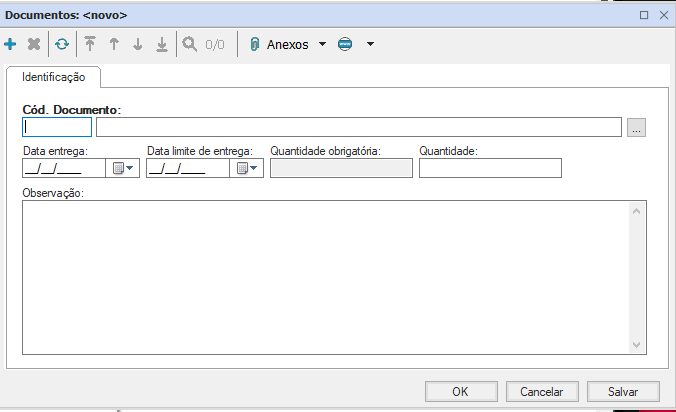This screenshot has height=412, width=676.
Task: Go to previous record up arrow
Action: pyautogui.click(x=114, y=44)
